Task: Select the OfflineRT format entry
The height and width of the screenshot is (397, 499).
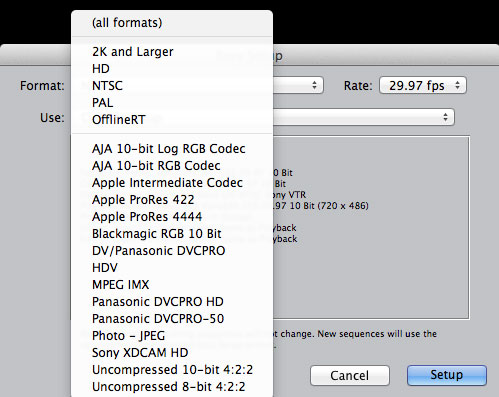Action: pos(172,120)
